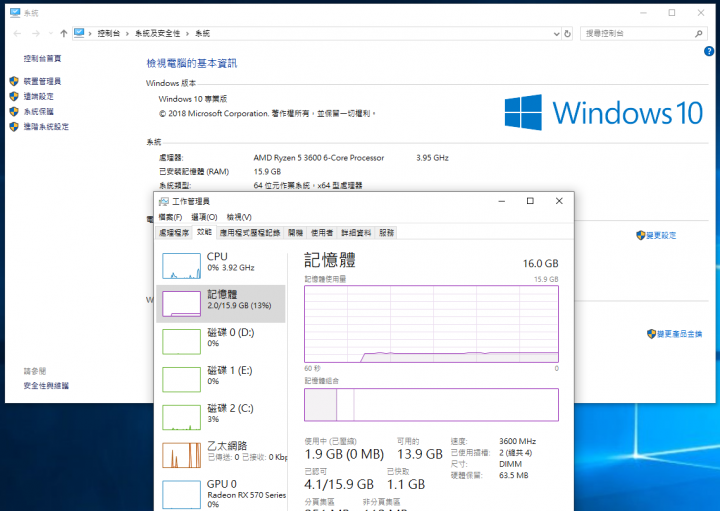Select the 記憶體 performance item

tap(221, 303)
